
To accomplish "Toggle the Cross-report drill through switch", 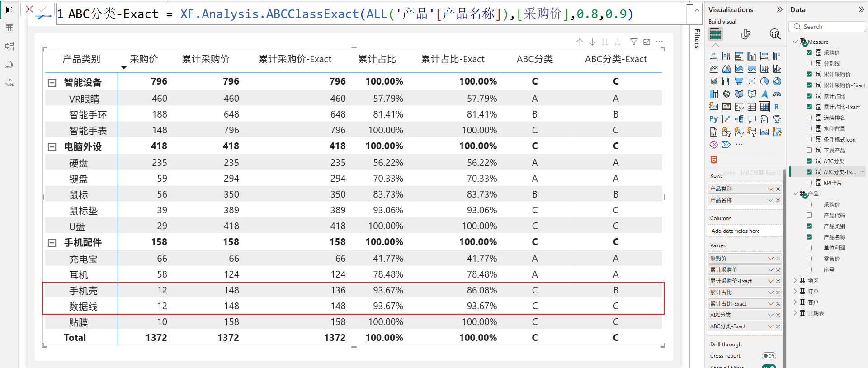I will pos(769,356).
